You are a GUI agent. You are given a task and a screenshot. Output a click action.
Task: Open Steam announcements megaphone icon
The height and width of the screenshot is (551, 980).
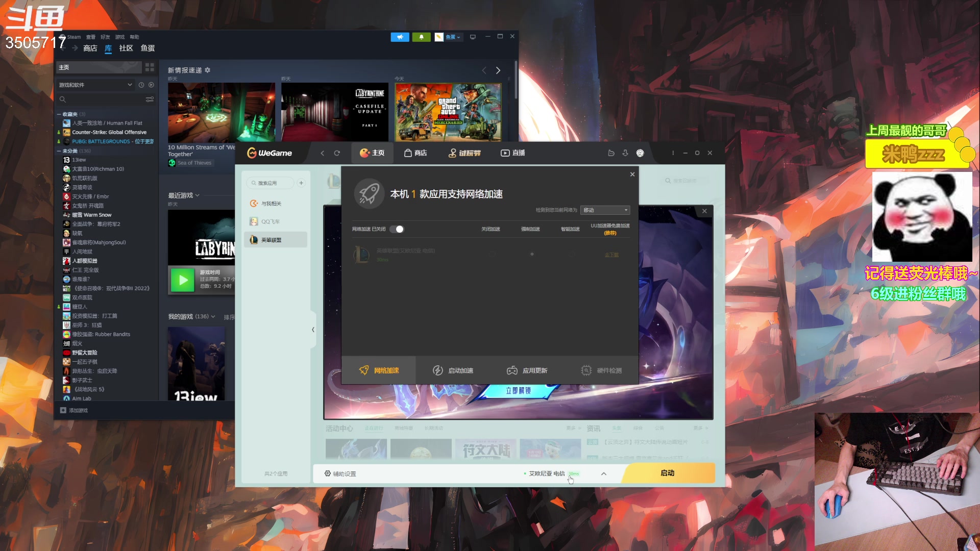point(400,37)
